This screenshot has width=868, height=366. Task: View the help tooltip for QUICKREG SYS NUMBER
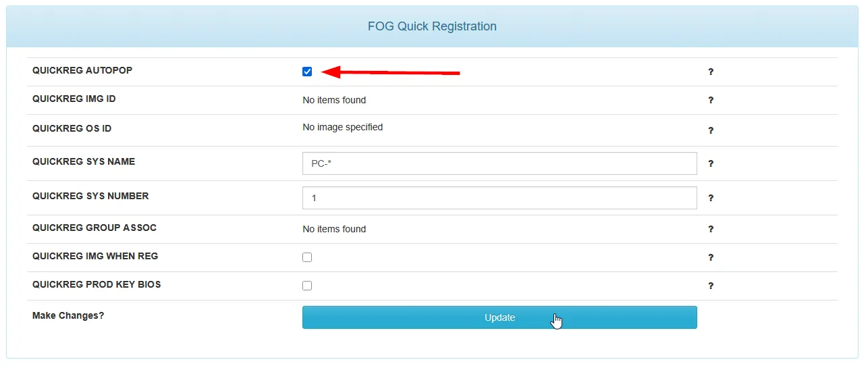click(711, 199)
